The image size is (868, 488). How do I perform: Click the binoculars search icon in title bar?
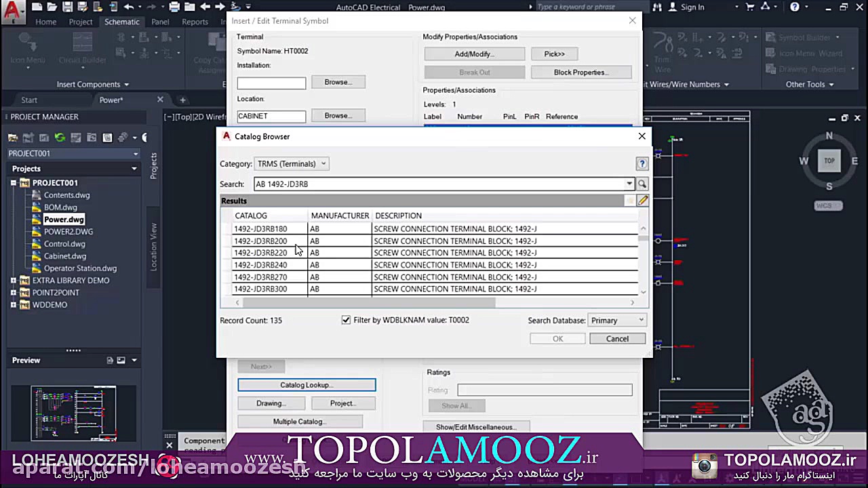pyautogui.click(x=657, y=7)
